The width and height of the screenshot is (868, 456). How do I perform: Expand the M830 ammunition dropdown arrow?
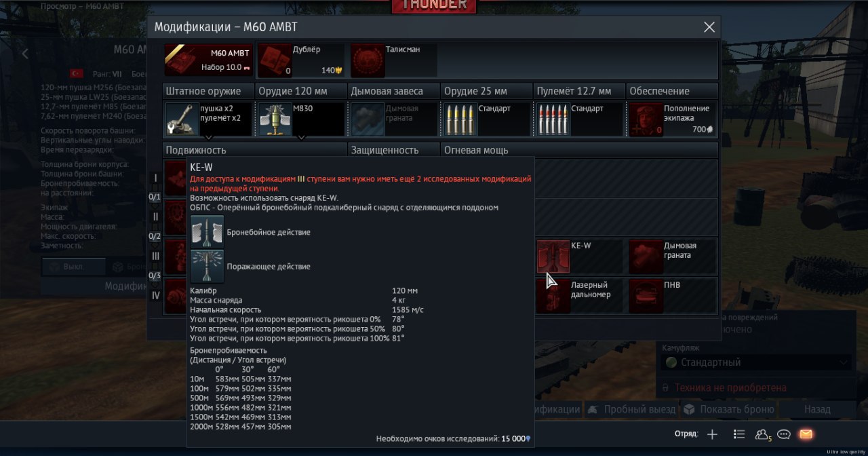[302, 137]
